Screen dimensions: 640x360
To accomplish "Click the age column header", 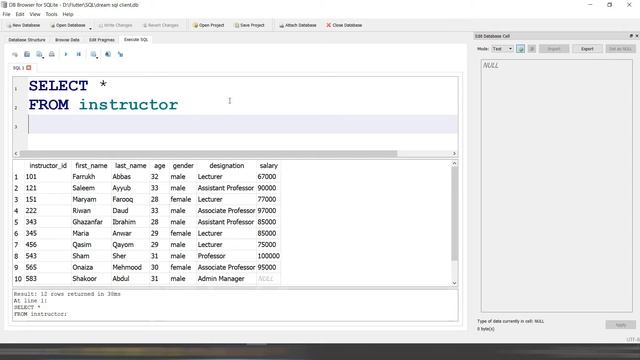I will (160, 166).
